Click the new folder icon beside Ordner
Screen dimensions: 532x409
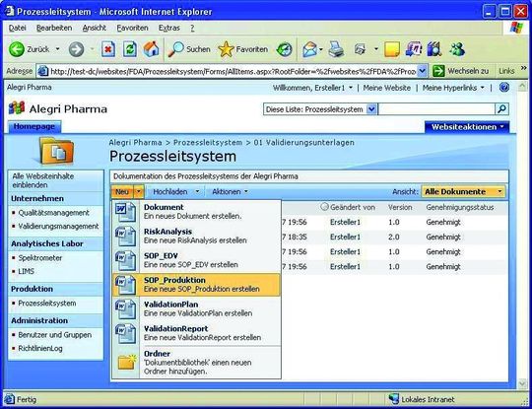coord(127,362)
